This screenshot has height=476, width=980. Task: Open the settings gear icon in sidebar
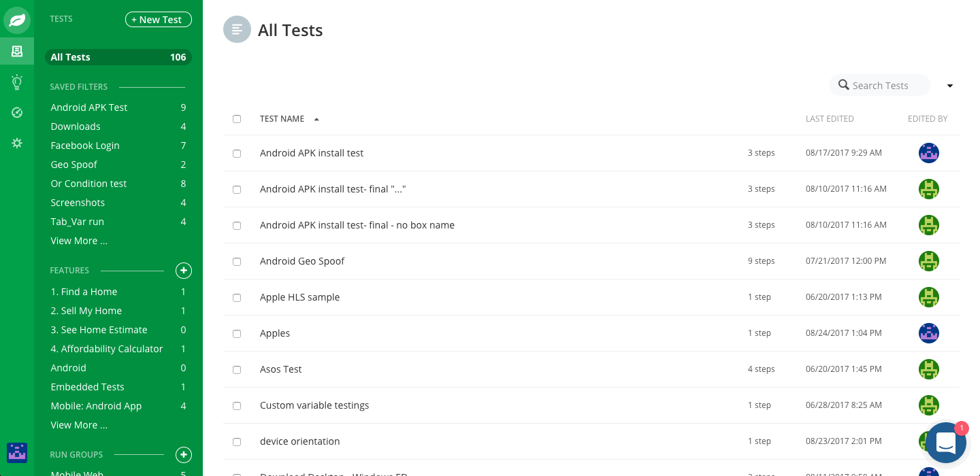pyautogui.click(x=17, y=143)
